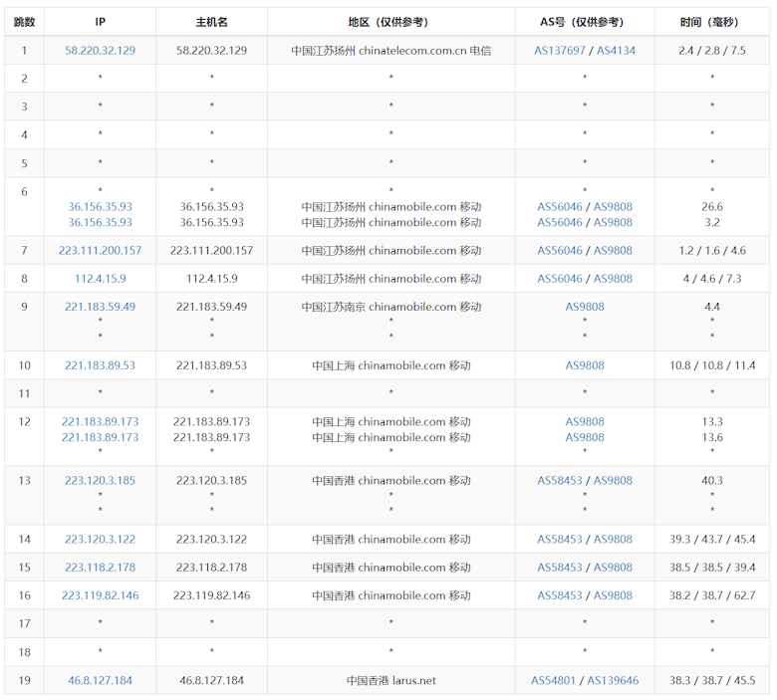
Task: Click AS9808 link in hop 15 row
Action: pyautogui.click(x=613, y=568)
